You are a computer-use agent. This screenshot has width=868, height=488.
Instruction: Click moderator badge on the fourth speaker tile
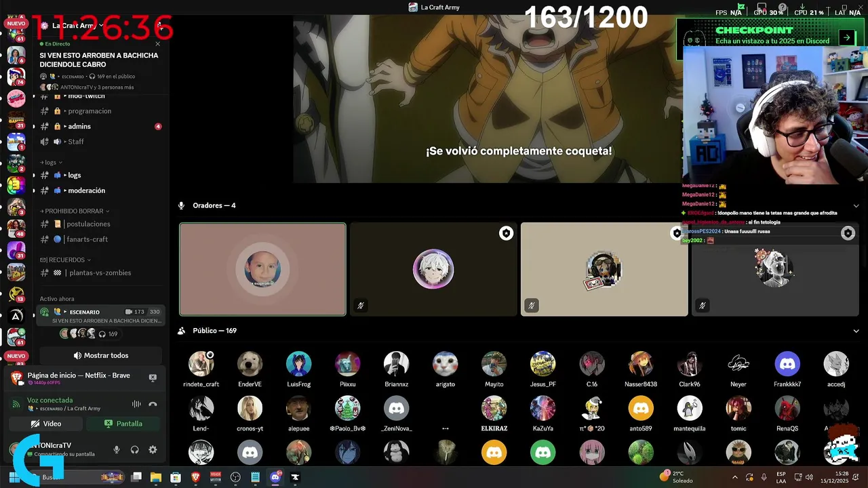[x=848, y=233]
